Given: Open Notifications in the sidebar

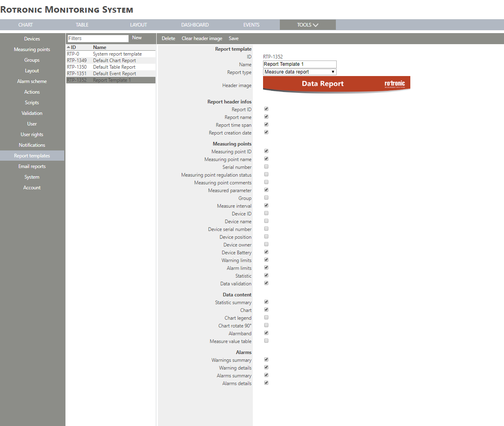Looking at the screenshot, I should click(x=32, y=145).
